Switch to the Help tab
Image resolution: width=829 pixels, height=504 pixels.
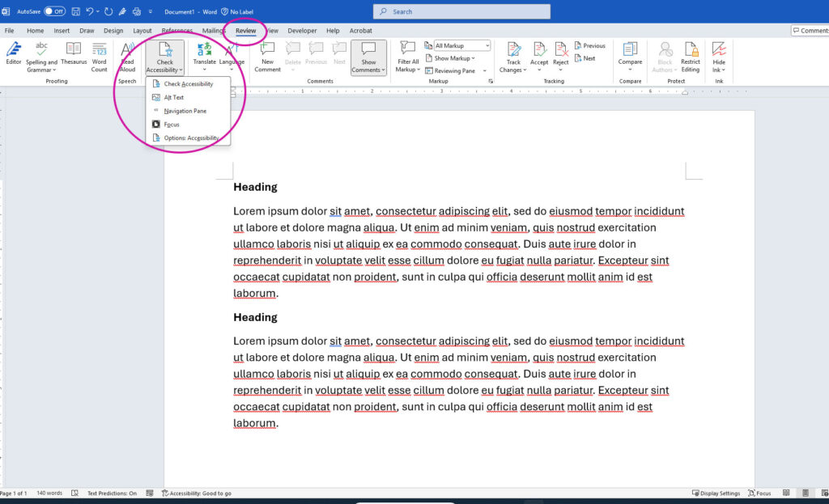click(x=333, y=31)
